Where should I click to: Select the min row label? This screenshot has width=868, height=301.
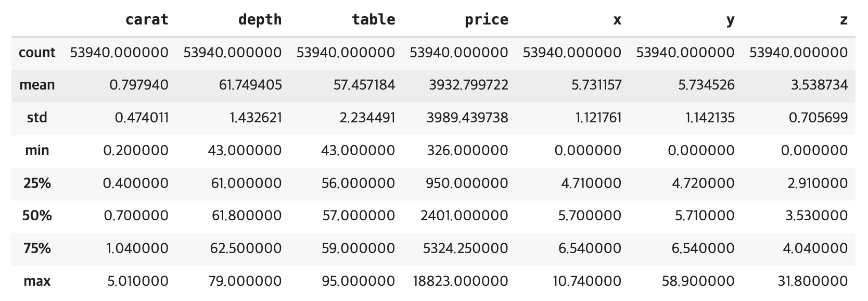37,150
